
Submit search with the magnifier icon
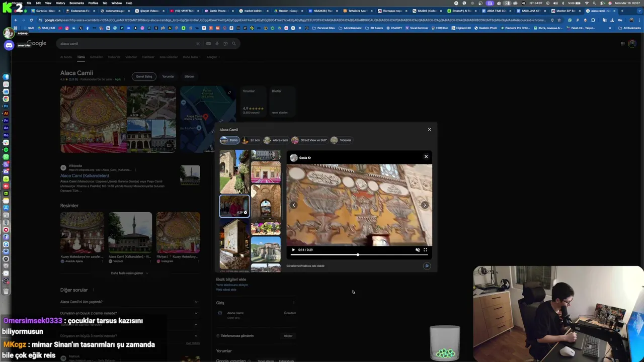coord(234,44)
